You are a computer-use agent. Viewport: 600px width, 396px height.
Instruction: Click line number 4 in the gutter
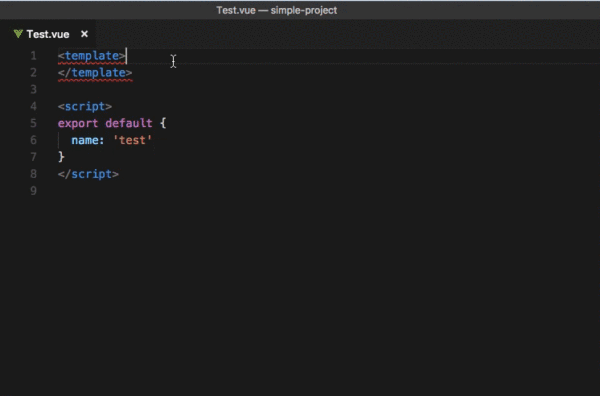tap(34, 106)
